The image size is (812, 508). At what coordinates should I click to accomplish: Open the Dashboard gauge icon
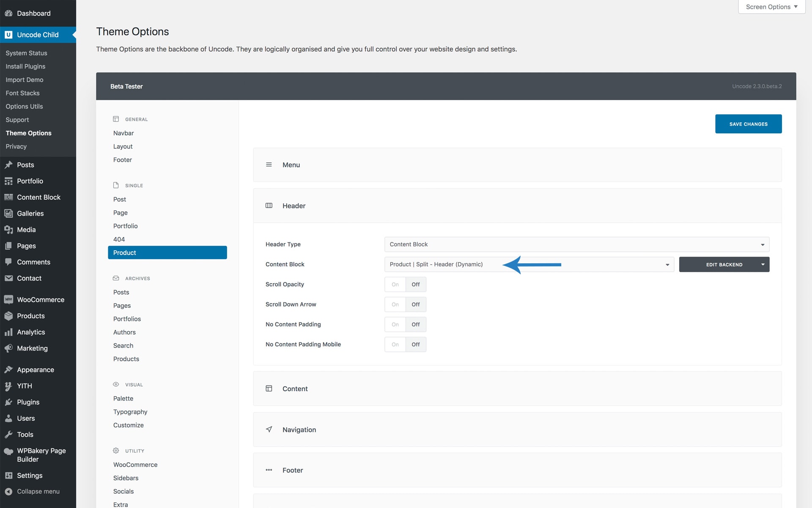coord(8,13)
